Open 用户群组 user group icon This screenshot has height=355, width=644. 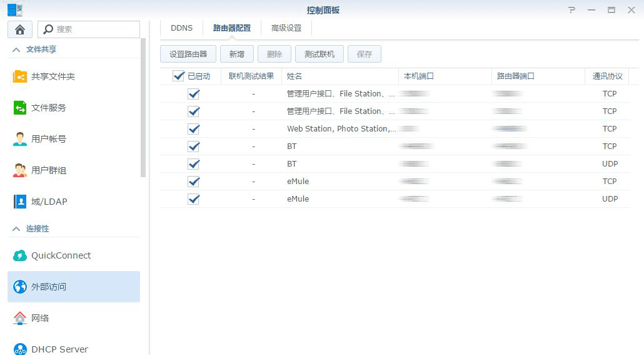pos(20,170)
